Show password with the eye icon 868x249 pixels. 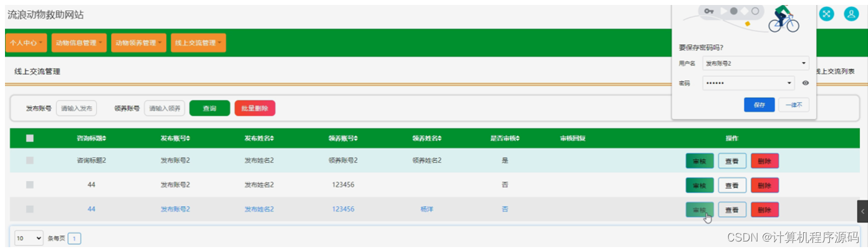point(806,83)
